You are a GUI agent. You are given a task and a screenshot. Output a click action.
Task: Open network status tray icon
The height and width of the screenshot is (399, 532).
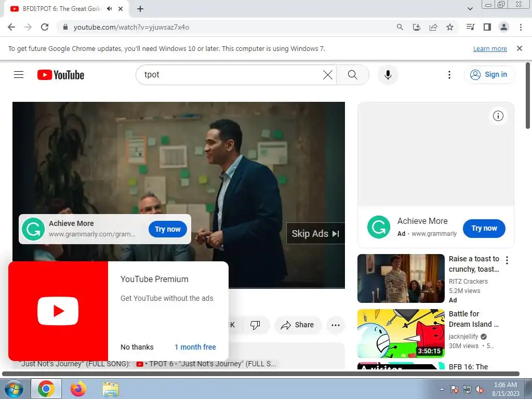coord(467,389)
